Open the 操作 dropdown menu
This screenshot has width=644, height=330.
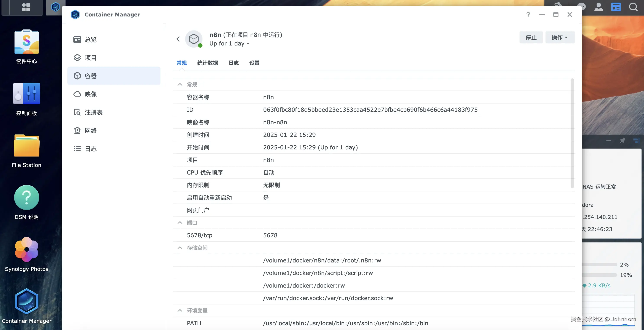point(560,37)
